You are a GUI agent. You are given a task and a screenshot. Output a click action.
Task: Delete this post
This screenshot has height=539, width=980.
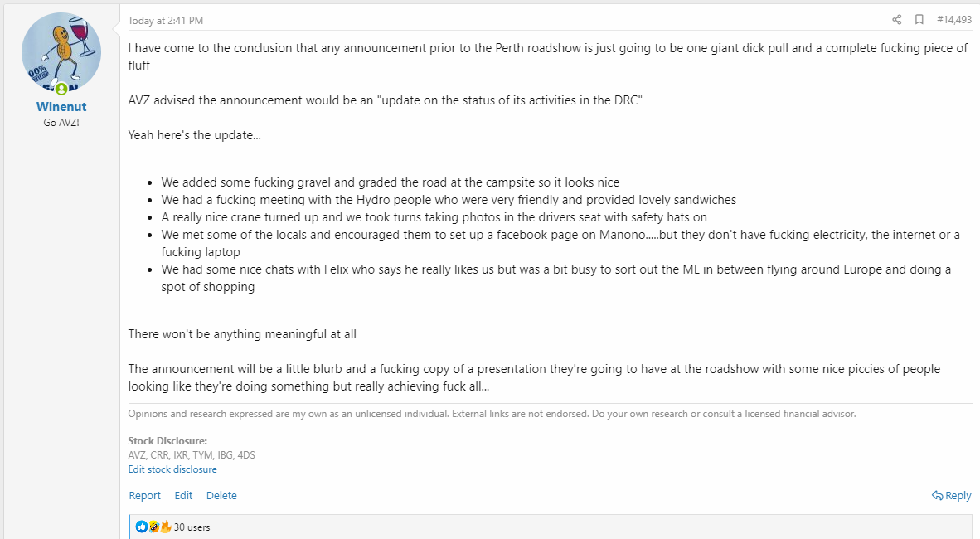221,496
